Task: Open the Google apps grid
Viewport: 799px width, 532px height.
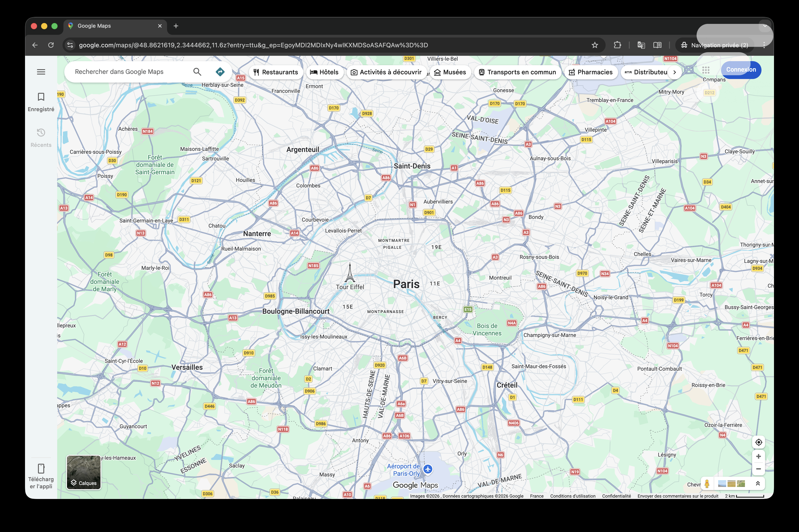Action: [706, 70]
